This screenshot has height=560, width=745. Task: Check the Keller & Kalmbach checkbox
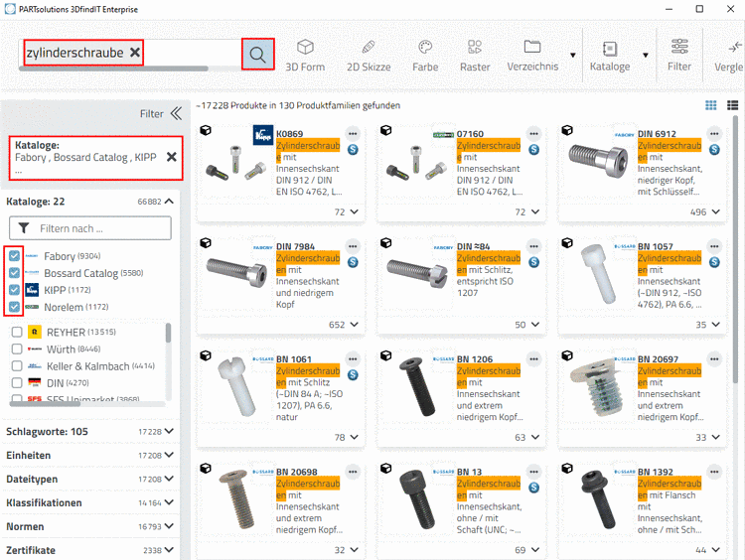[17, 366]
